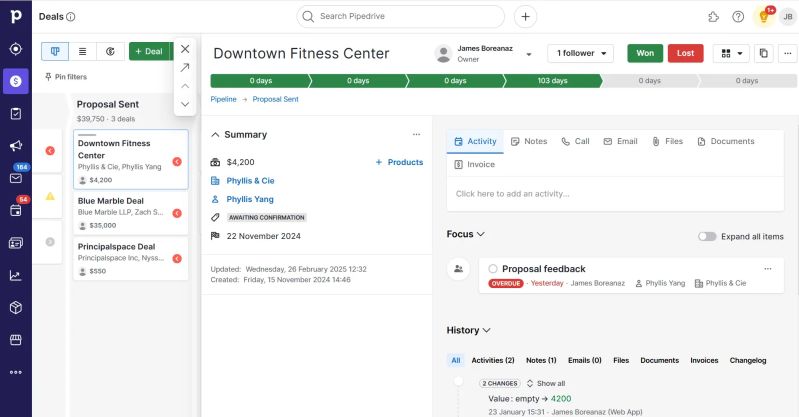Viewport: 799px width, 417px height.
Task: Open the help question mark icon
Action: click(x=738, y=17)
